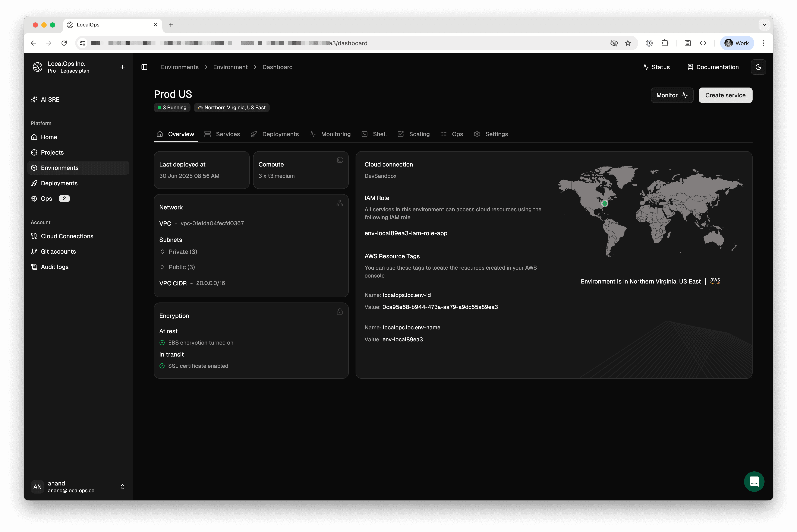Bookmark page with star icon
The image size is (797, 532).
(628, 43)
